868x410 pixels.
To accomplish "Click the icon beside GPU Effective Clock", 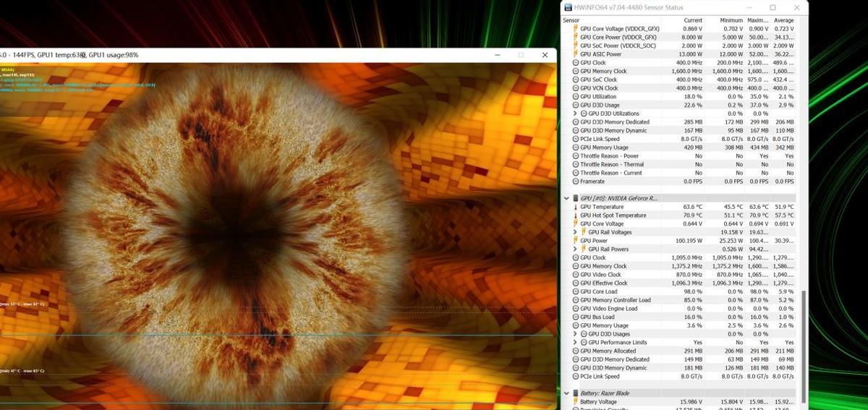I will pyautogui.click(x=576, y=283).
